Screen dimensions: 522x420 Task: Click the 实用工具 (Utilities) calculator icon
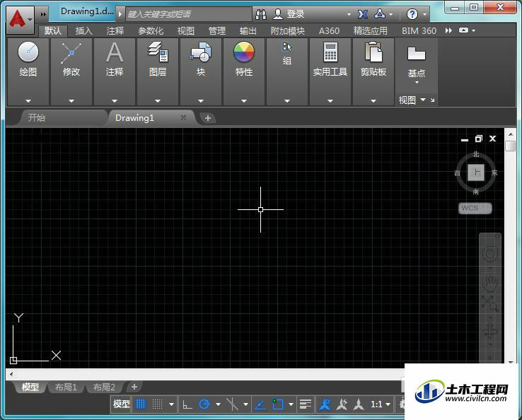tap(330, 52)
